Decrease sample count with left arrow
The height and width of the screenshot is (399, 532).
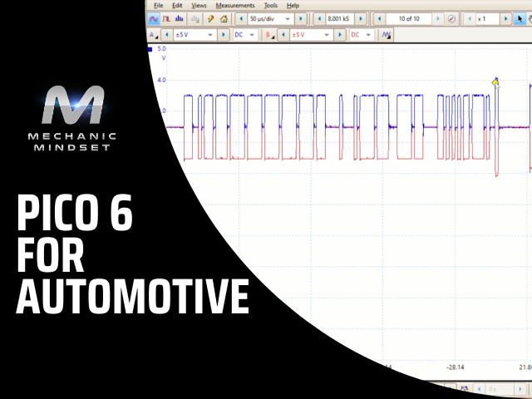pyautogui.click(x=318, y=18)
